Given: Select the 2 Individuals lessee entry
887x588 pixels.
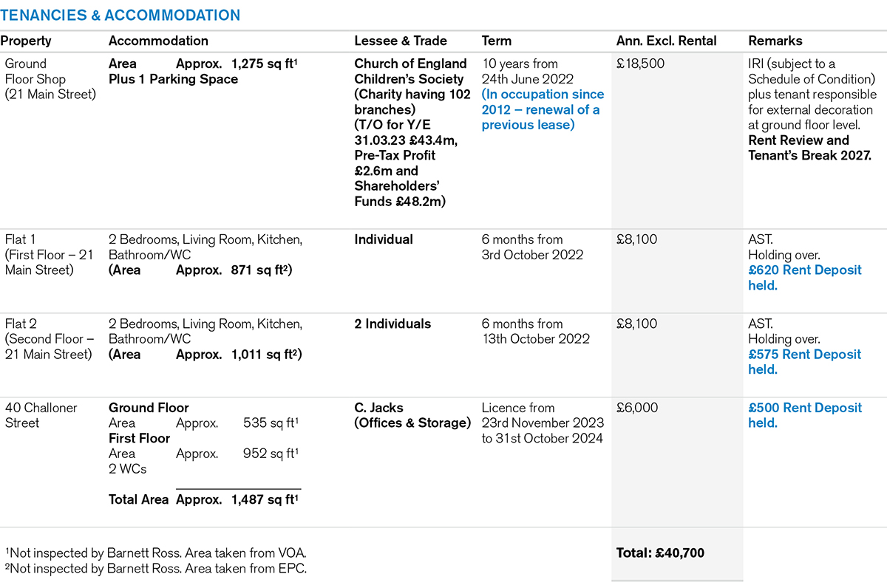Looking at the screenshot, I should pyautogui.click(x=392, y=324).
